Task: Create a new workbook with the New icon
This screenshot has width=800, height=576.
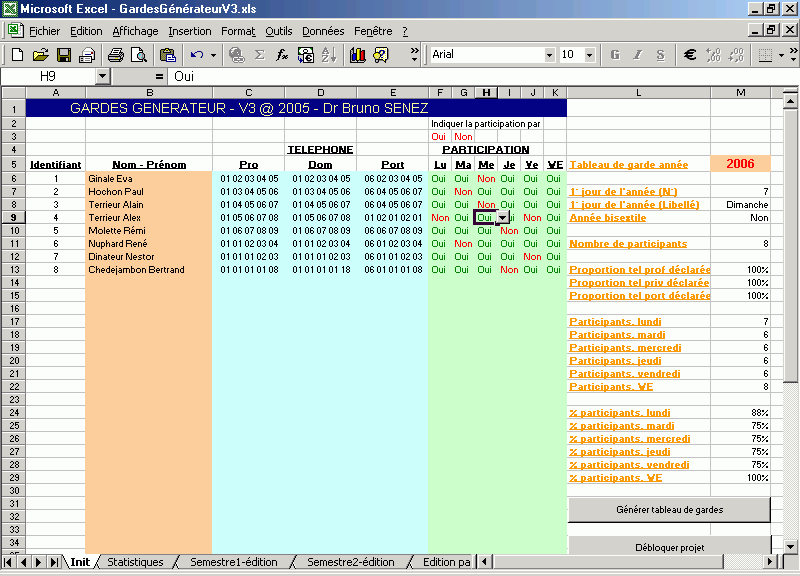Action: (17, 55)
